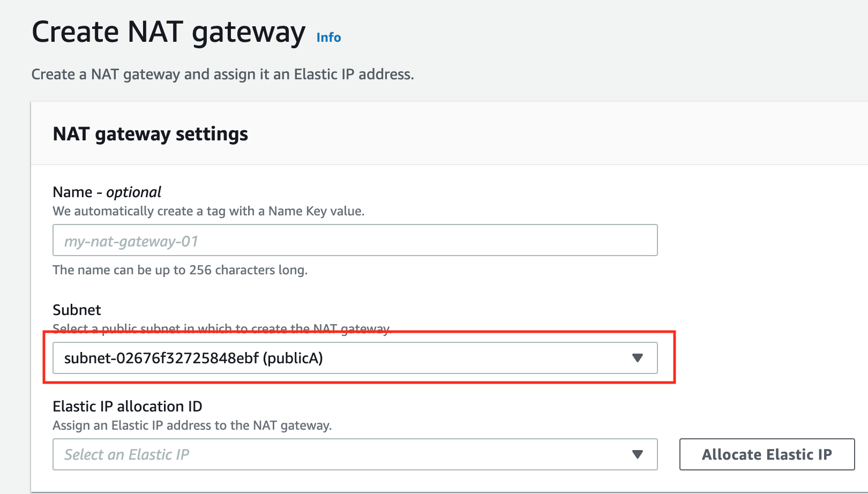868x494 pixels.
Task: Click the page description under the title
Action: (222, 74)
